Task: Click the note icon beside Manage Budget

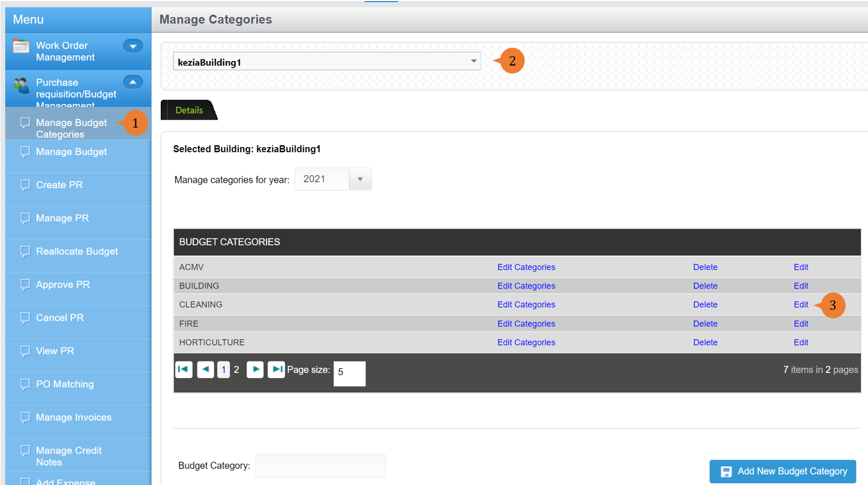Action: point(25,152)
